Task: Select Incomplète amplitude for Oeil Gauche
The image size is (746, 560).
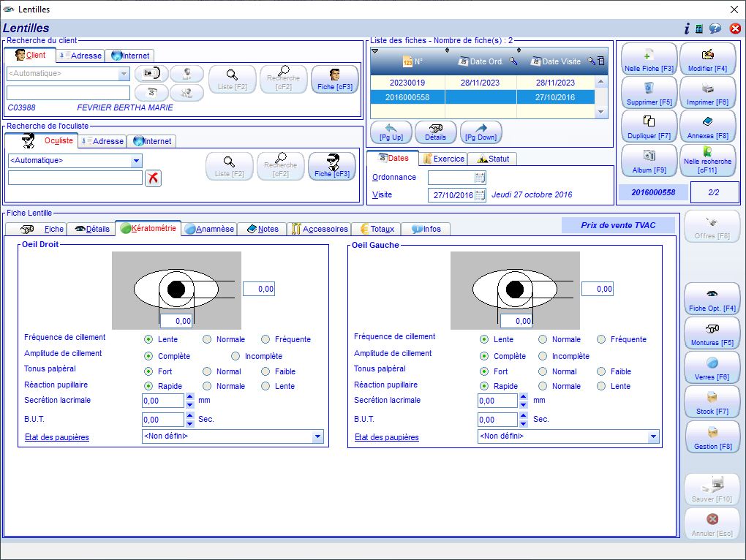Action: (543, 356)
